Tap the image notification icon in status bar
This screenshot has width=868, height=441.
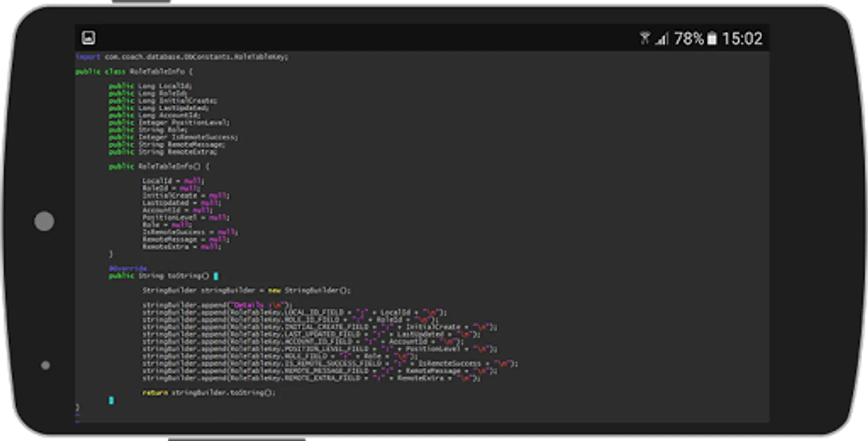pyautogui.click(x=89, y=38)
